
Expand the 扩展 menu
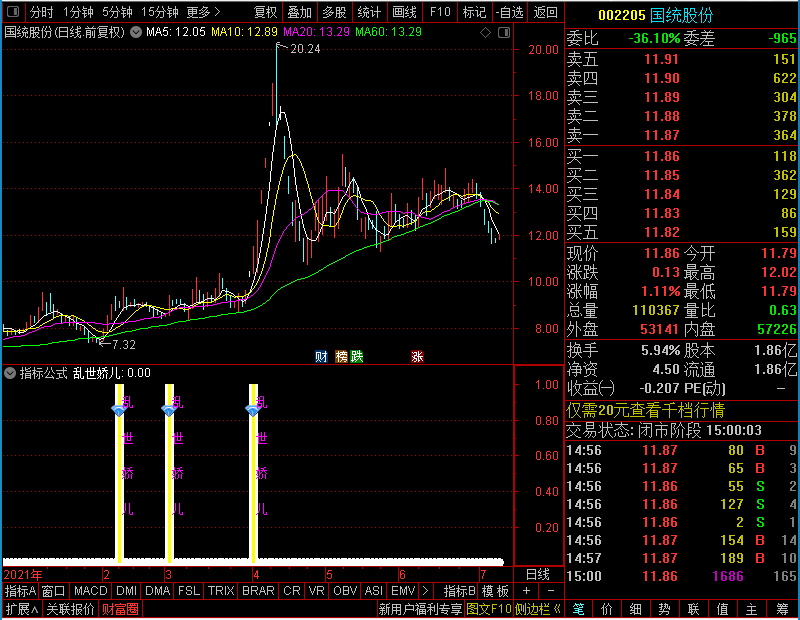22,609
